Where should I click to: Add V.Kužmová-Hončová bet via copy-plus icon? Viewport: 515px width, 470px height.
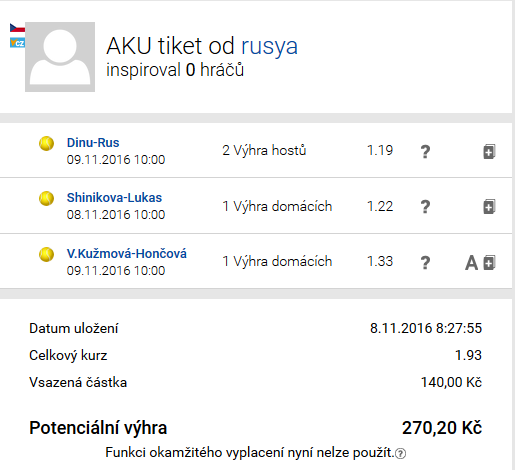click(x=489, y=263)
